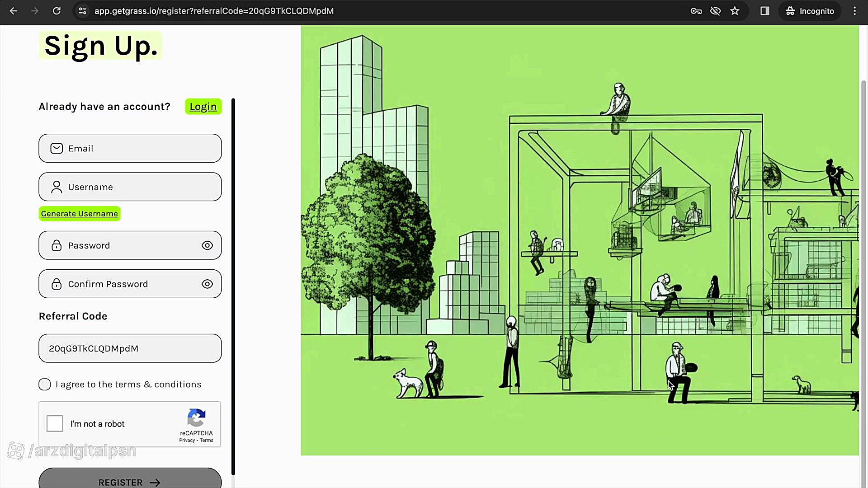Click the Sign Up. heading
The height and width of the screenshot is (488, 868).
101,46
